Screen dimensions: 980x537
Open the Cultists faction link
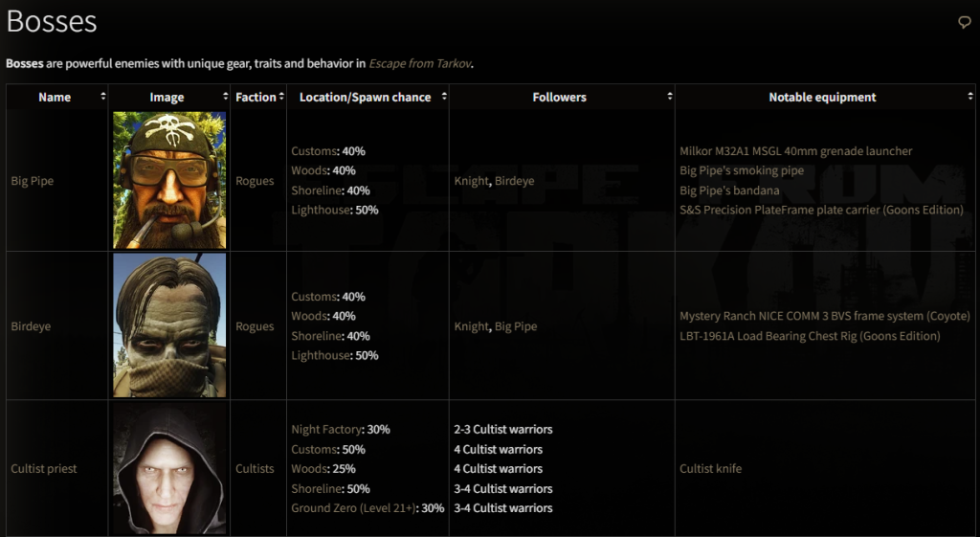pyautogui.click(x=255, y=469)
